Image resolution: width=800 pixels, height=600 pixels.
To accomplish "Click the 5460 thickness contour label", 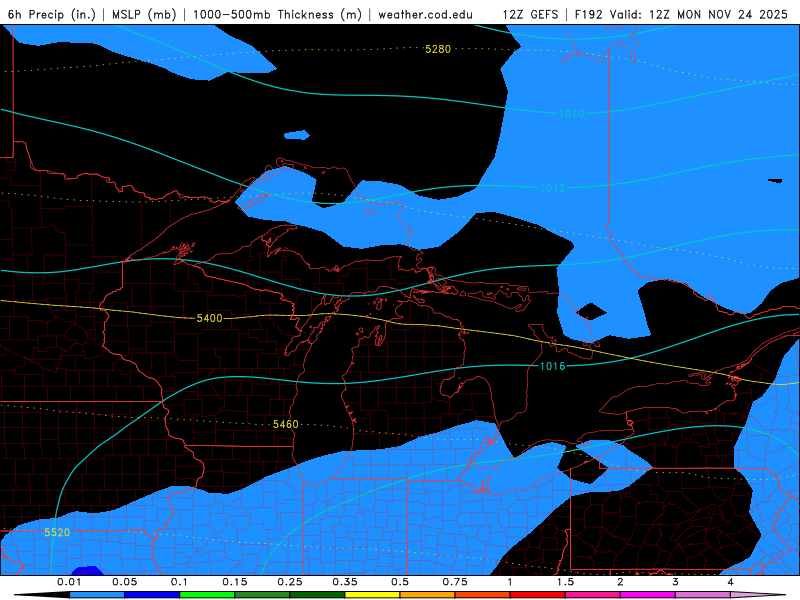I will (286, 424).
